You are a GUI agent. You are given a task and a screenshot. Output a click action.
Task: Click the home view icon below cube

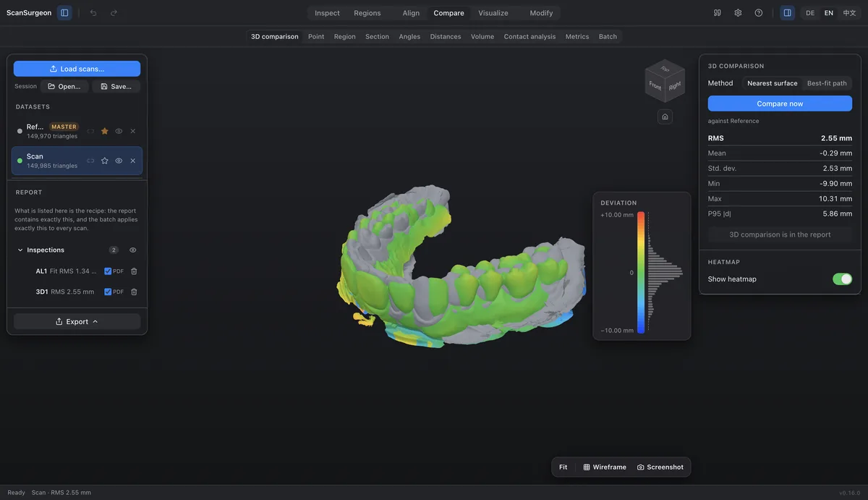click(665, 116)
